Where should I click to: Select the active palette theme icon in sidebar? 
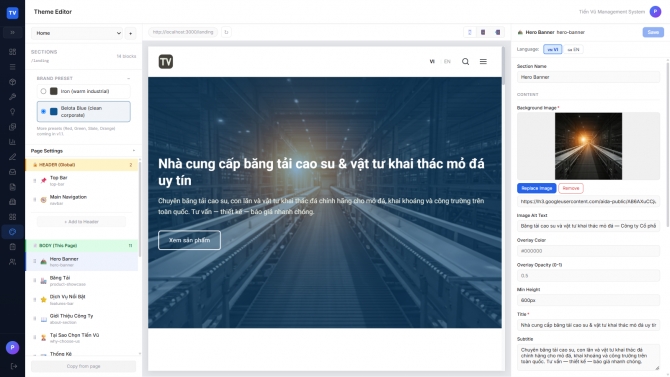pos(12,232)
